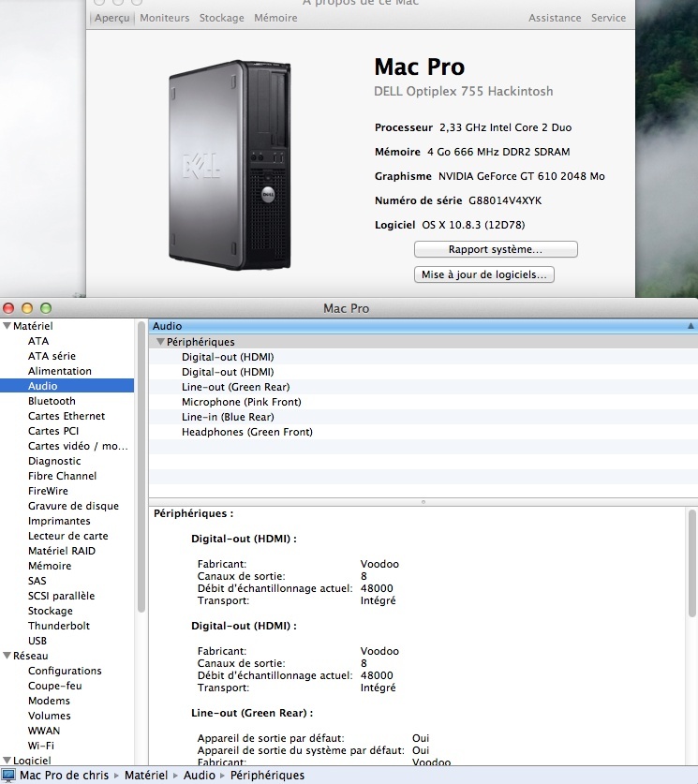Click the serial number G88014V4XYK
The height and width of the screenshot is (784, 698).
pyautogui.click(x=505, y=200)
